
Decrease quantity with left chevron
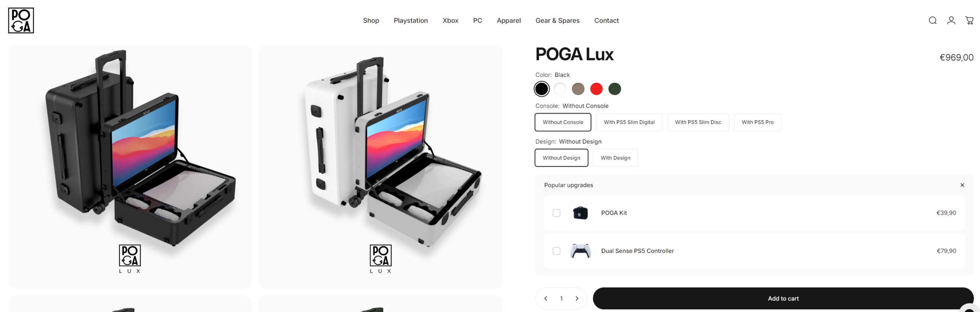546,299
